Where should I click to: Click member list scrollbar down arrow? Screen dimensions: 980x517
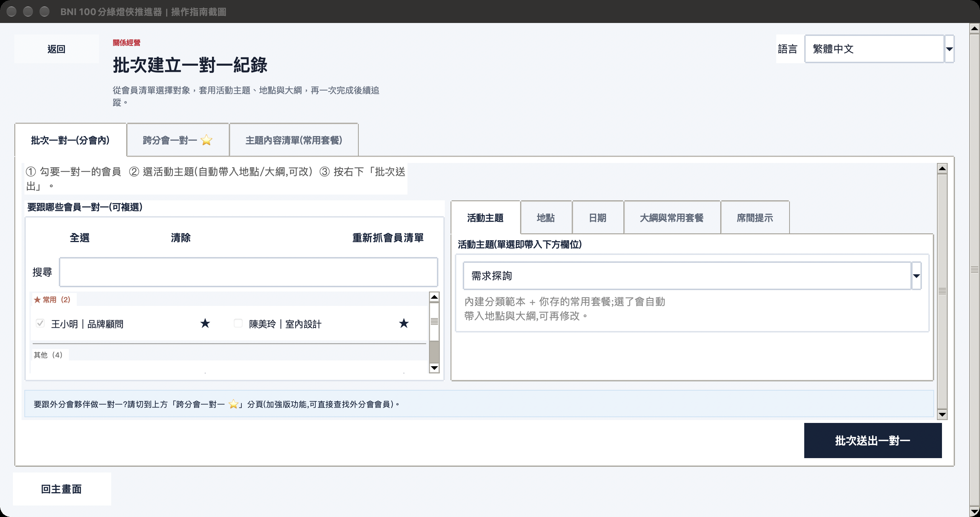click(434, 368)
